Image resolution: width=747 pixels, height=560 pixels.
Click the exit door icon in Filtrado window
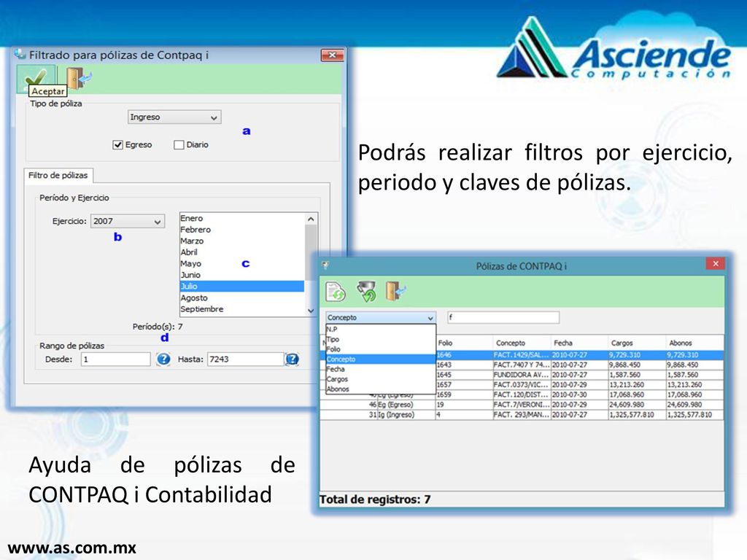click(79, 79)
